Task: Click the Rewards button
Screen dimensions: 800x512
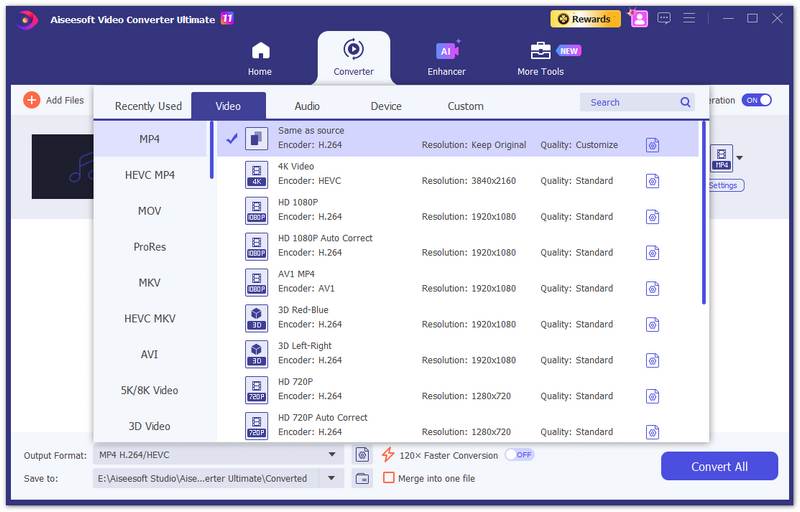Action: pyautogui.click(x=585, y=18)
